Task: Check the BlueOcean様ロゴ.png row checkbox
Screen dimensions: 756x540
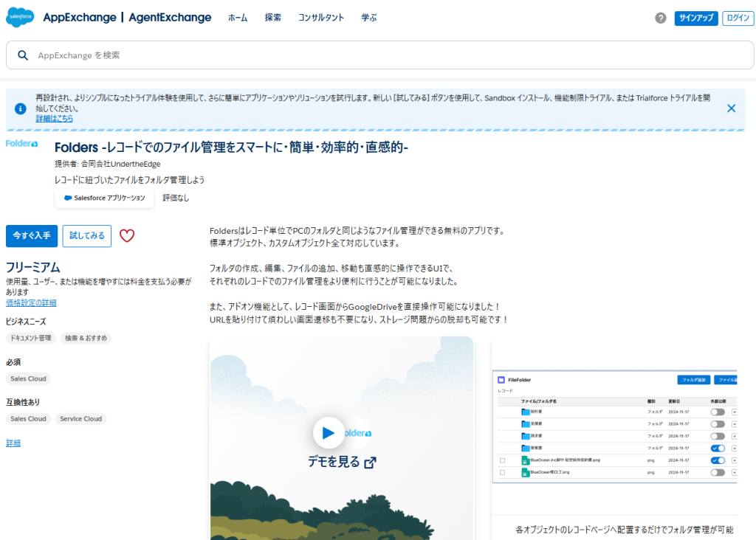Action: tap(502, 473)
